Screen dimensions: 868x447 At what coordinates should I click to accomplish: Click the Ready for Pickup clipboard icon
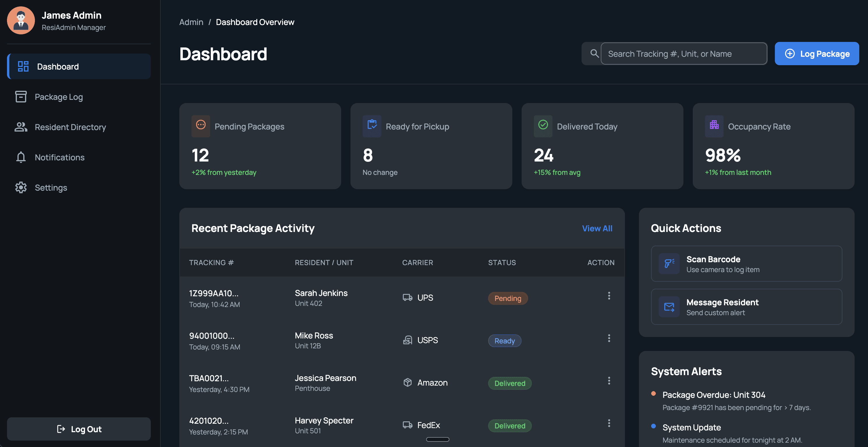point(372,126)
